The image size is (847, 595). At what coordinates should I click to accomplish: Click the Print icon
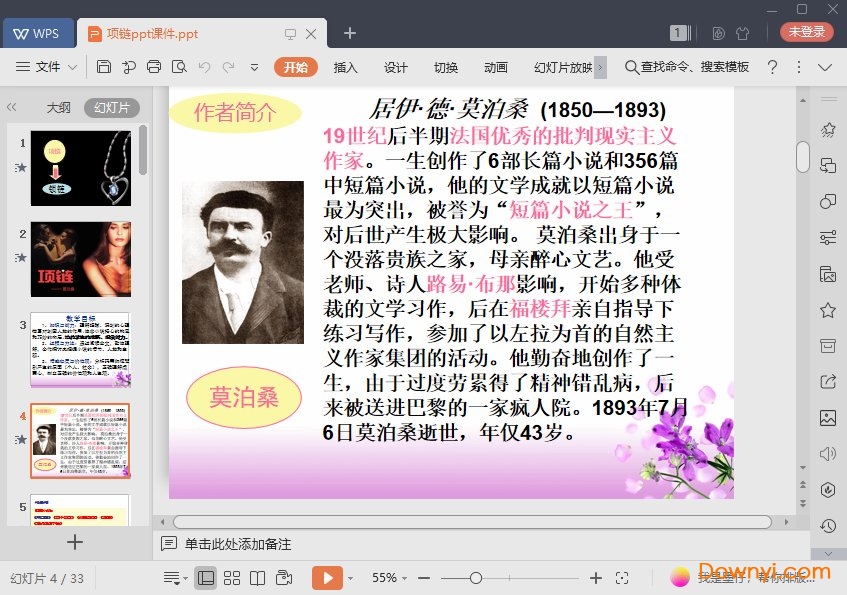[154, 67]
